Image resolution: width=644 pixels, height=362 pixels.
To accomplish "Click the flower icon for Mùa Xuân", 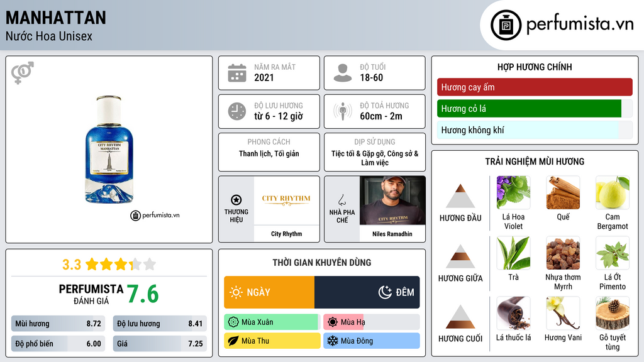I will (x=233, y=322).
